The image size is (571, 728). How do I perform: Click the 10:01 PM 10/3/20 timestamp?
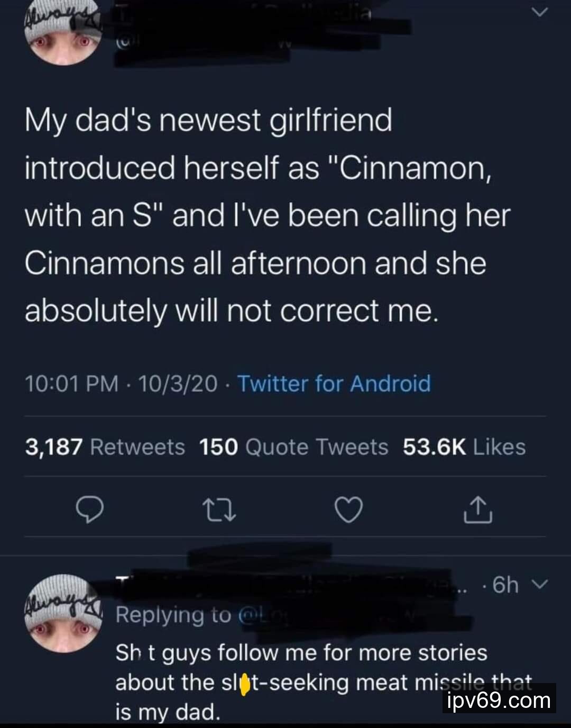tap(121, 384)
